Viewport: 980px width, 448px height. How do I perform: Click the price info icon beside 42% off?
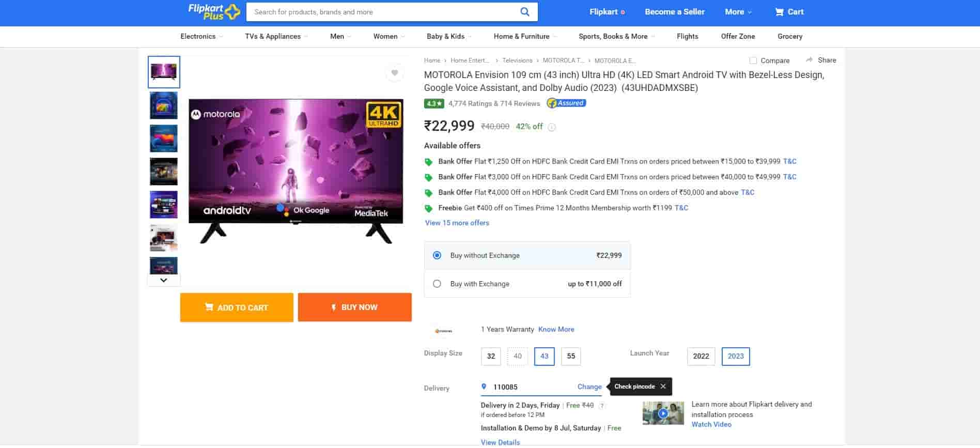coord(552,127)
